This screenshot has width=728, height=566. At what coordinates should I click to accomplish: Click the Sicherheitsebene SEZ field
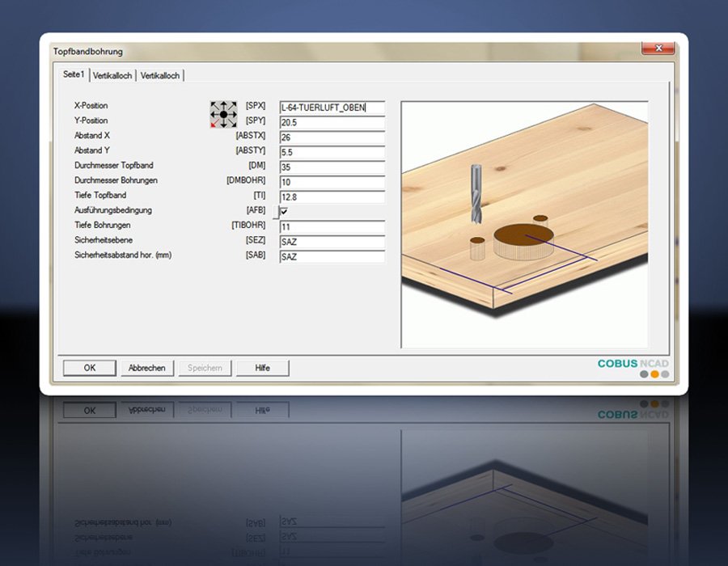(x=332, y=242)
